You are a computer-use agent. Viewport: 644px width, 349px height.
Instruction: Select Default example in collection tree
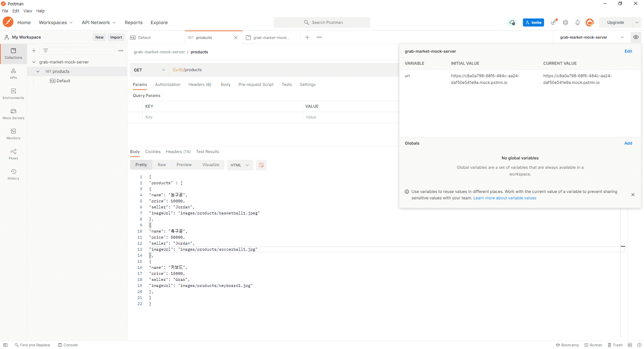click(x=60, y=81)
